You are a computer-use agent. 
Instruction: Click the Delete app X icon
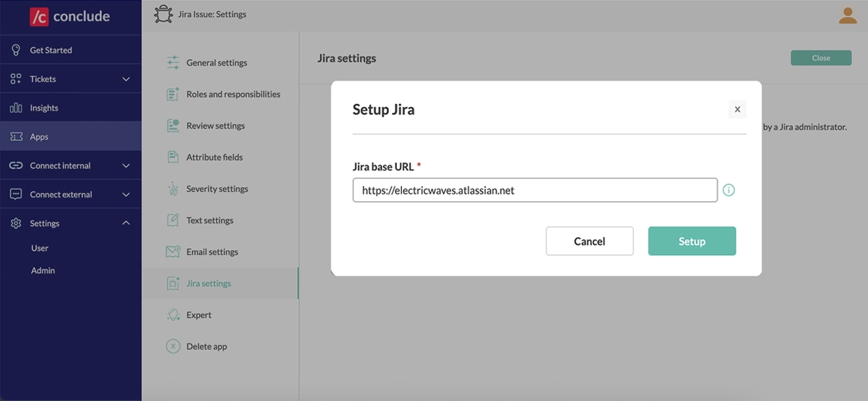pyautogui.click(x=173, y=346)
